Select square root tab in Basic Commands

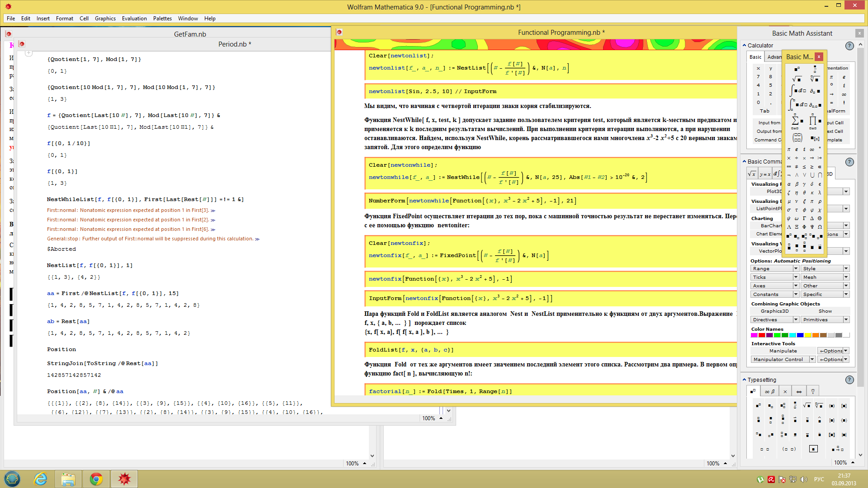tap(752, 174)
